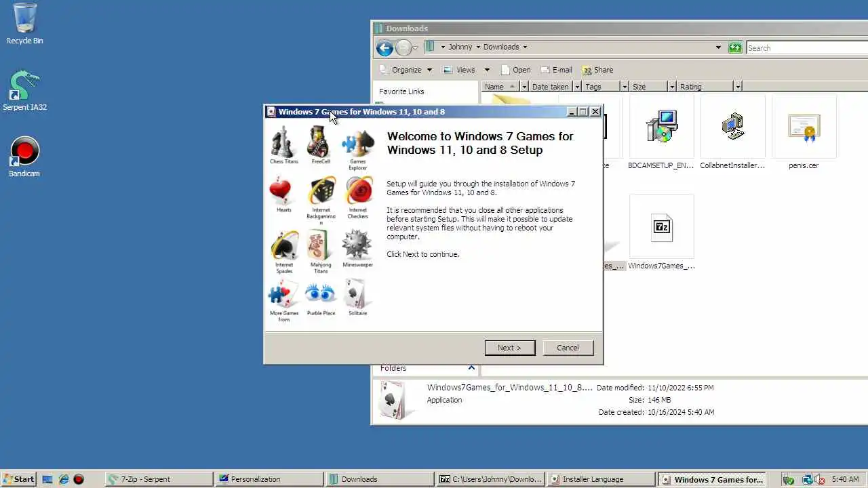Switch to Installer Language taskbar item

click(601, 479)
